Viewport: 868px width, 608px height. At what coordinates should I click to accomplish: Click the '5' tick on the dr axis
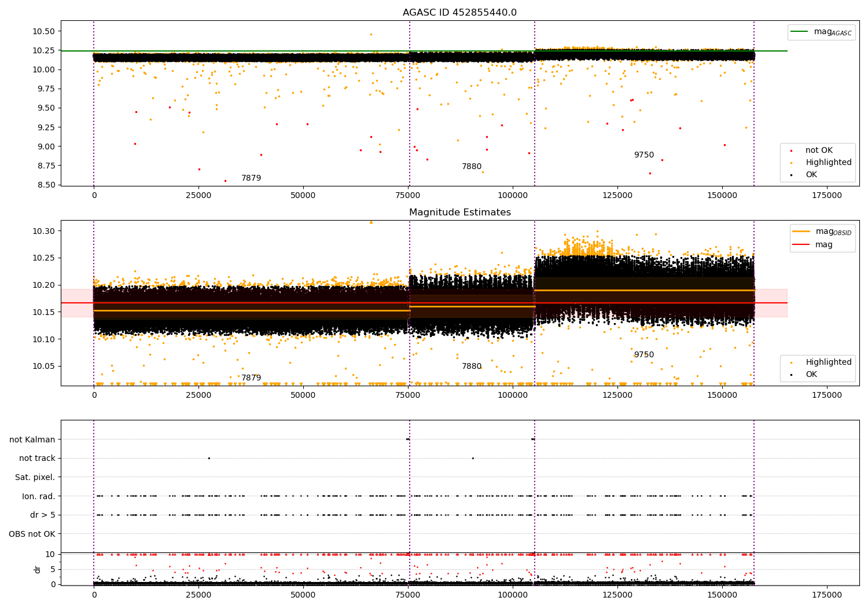(x=53, y=569)
